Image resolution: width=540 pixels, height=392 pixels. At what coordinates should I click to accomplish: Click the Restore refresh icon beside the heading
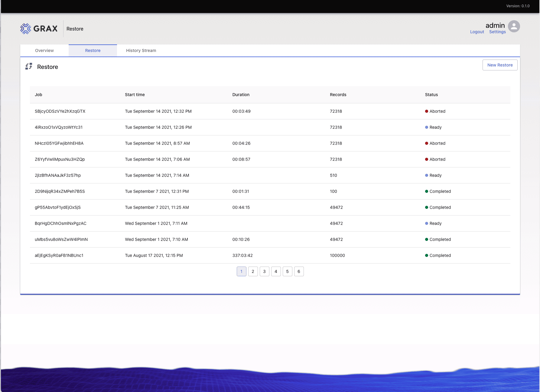(29, 66)
